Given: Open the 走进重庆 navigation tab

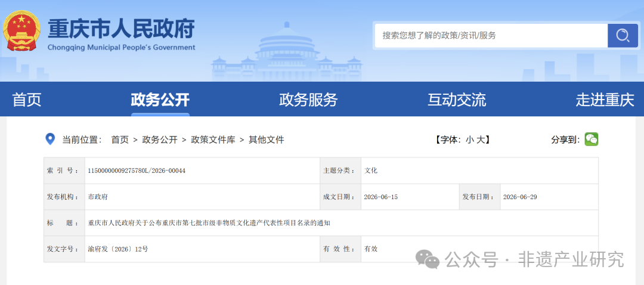Looking at the screenshot, I should click(x=605, y=100).
